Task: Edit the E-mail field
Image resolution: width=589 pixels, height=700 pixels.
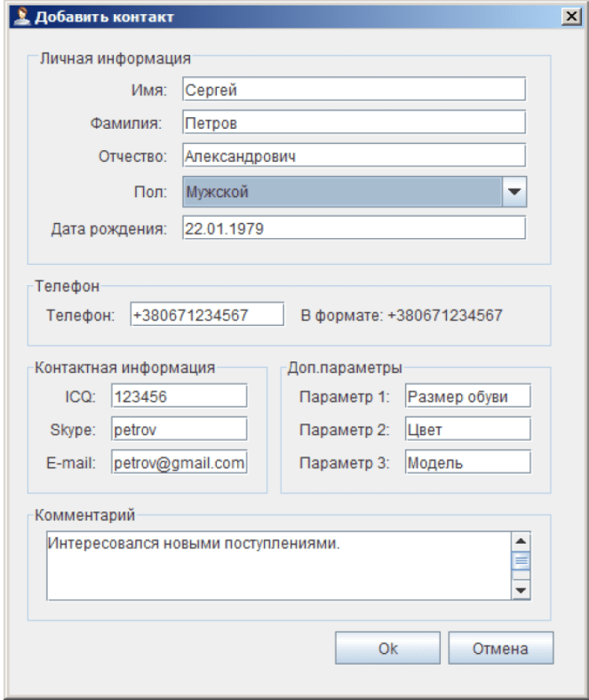Action: [x=179, y=463]
